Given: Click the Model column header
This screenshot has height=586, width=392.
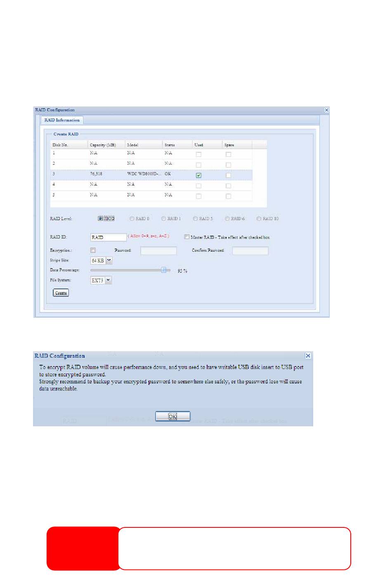Looking at the screenshot, I should coord(144,145).
